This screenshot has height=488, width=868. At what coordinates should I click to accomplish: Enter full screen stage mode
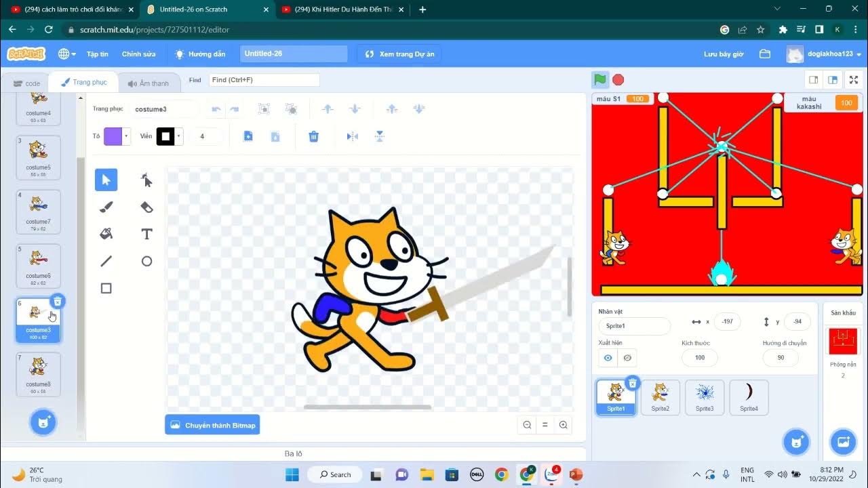pos(854,79)
